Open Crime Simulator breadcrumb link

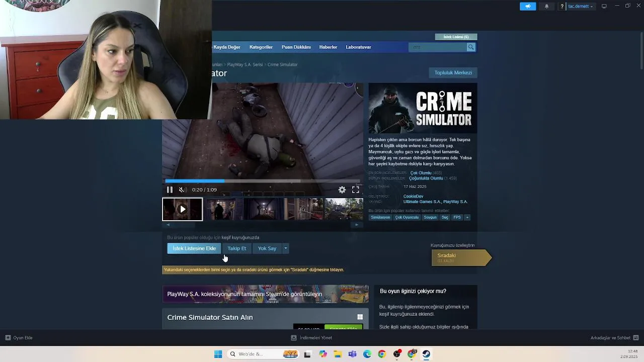pos(282,65)
